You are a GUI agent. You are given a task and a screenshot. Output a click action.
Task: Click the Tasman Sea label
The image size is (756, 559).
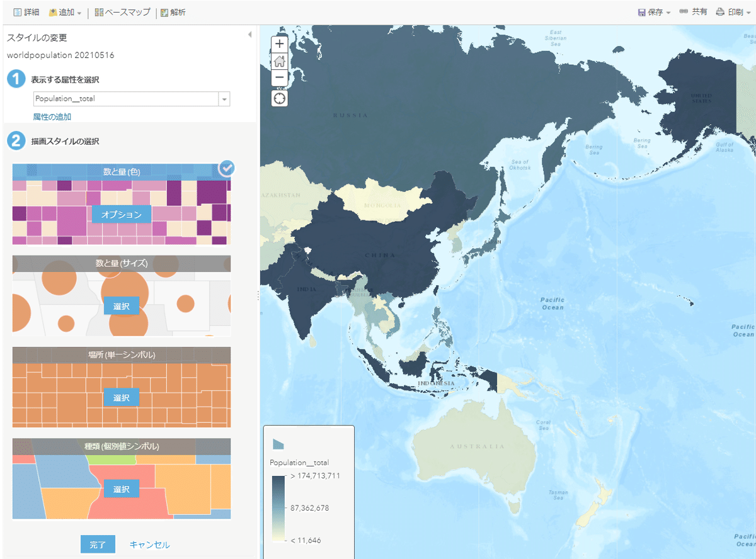[558, 495]
